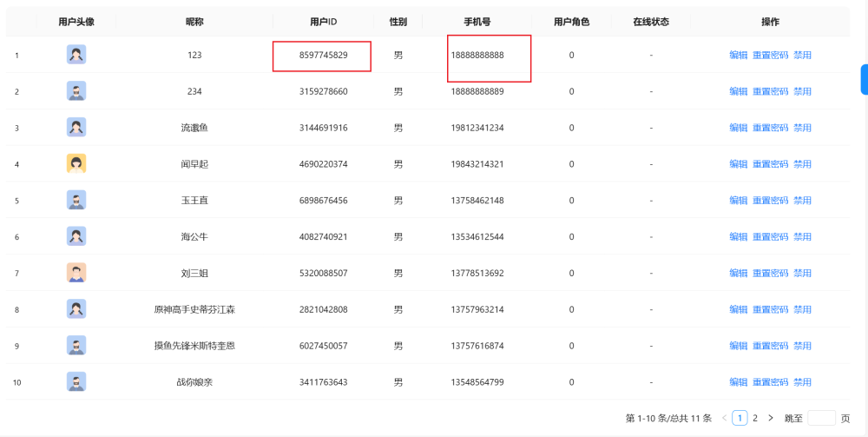Disable user 流濑鱼 with 禁用
This screenshot has width=868, height=437.
coord(802,128)
